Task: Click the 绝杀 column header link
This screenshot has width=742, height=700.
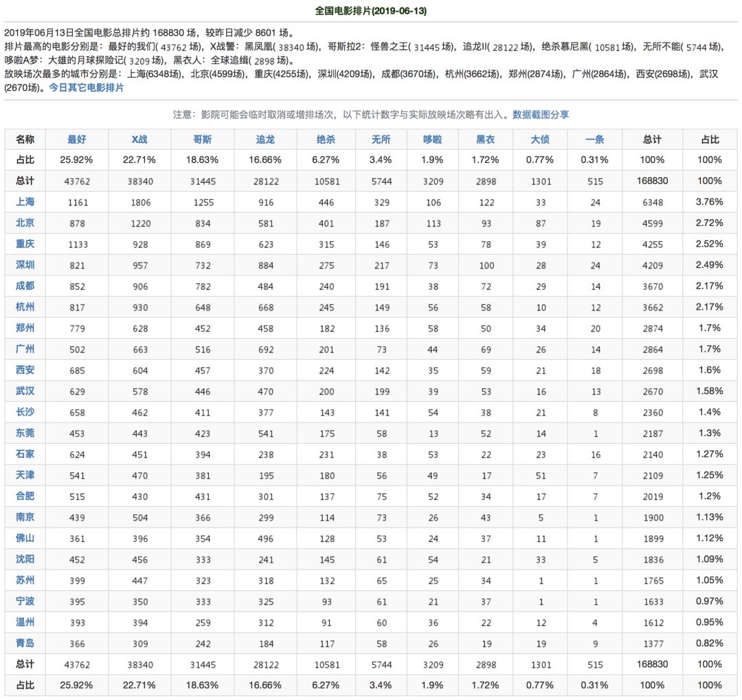Action: (x=326, y=139)
